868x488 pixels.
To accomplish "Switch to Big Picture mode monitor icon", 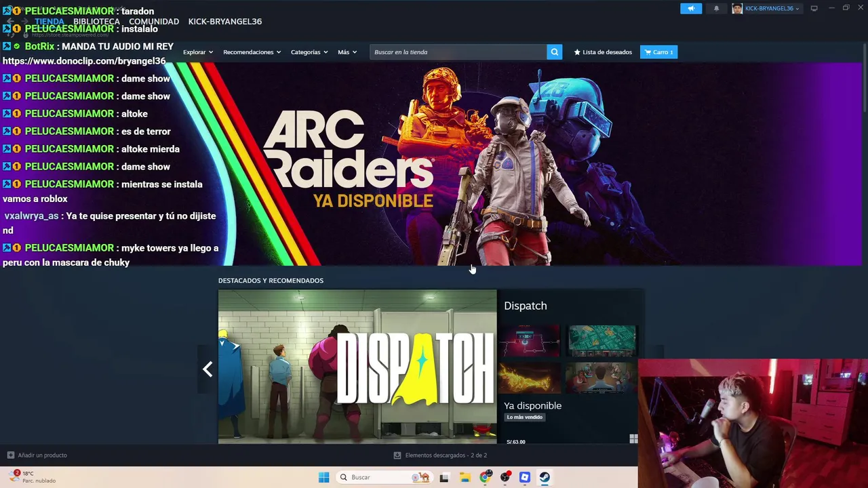I will pyautogui.click(x=814, y=8).
